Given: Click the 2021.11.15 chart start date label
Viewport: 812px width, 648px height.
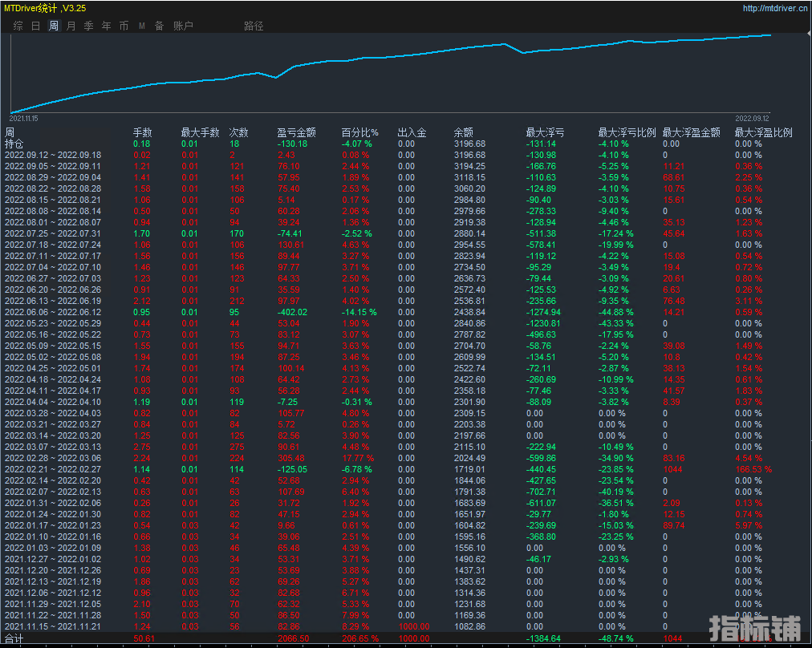Looking at the screenshot, I should (24, 119).
